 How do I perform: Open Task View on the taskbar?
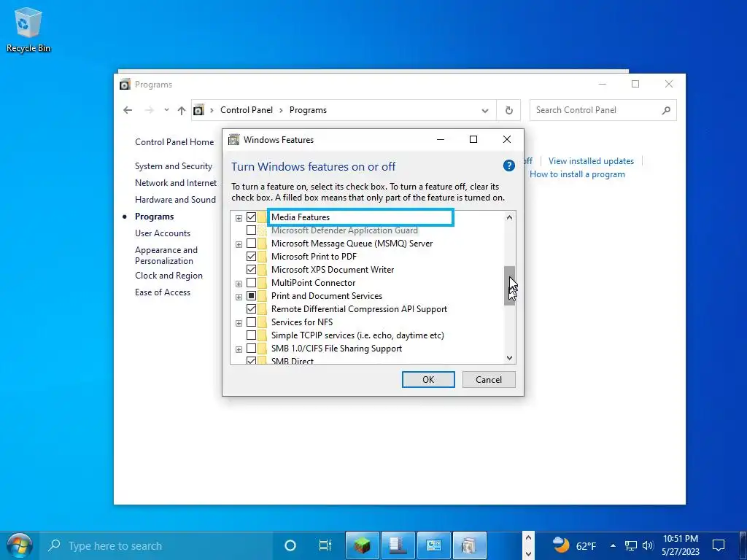325,545
